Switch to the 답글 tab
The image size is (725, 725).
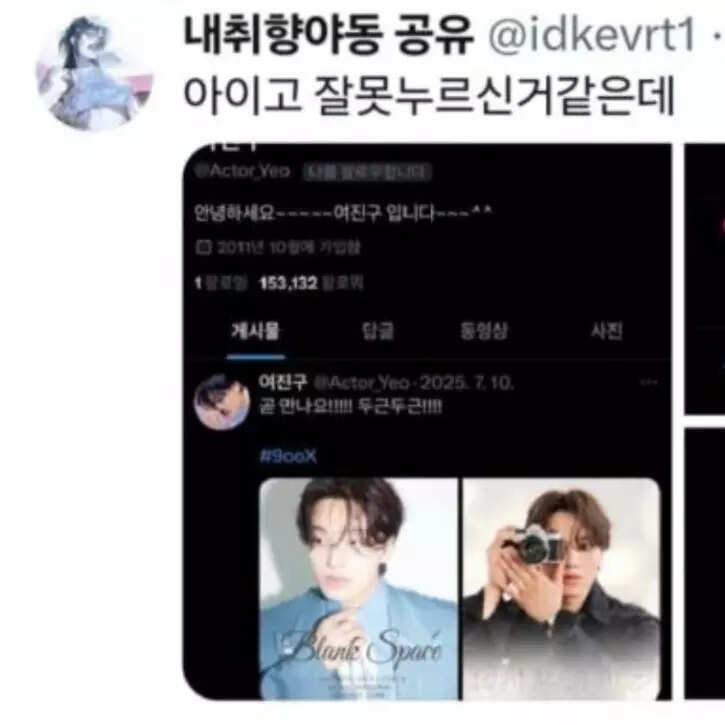377,331
